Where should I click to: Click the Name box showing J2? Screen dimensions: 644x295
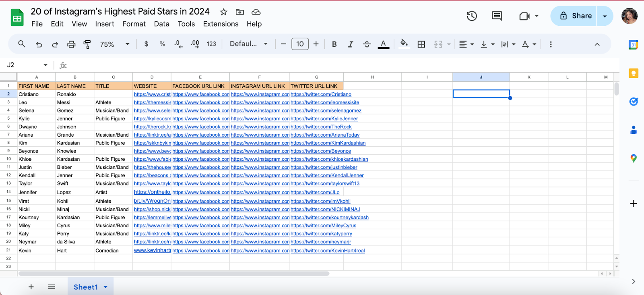(27, 65)
